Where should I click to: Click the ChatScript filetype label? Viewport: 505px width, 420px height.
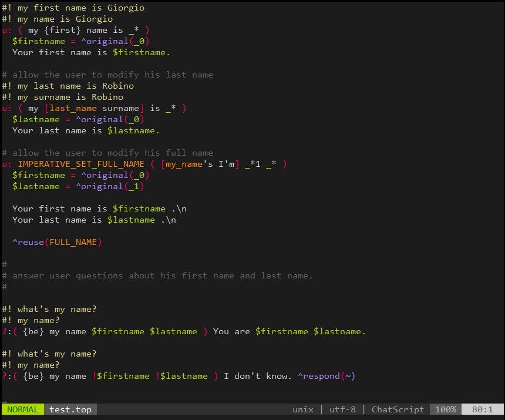coord(398,409)
